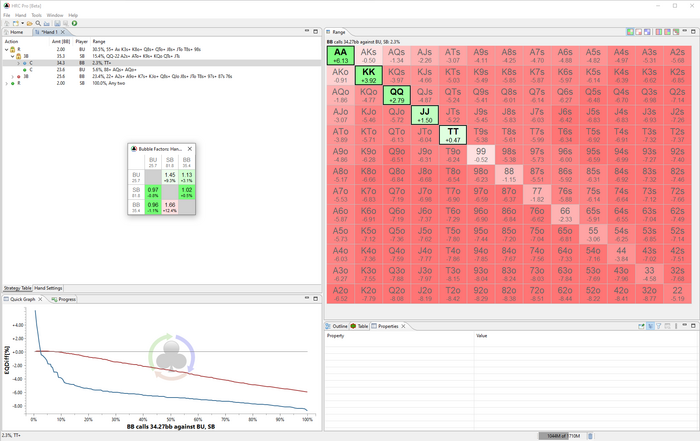This screenshot has width=700, height=441.
Task: Open the dropdown arrow beside new hand icon
Action: 22,23
